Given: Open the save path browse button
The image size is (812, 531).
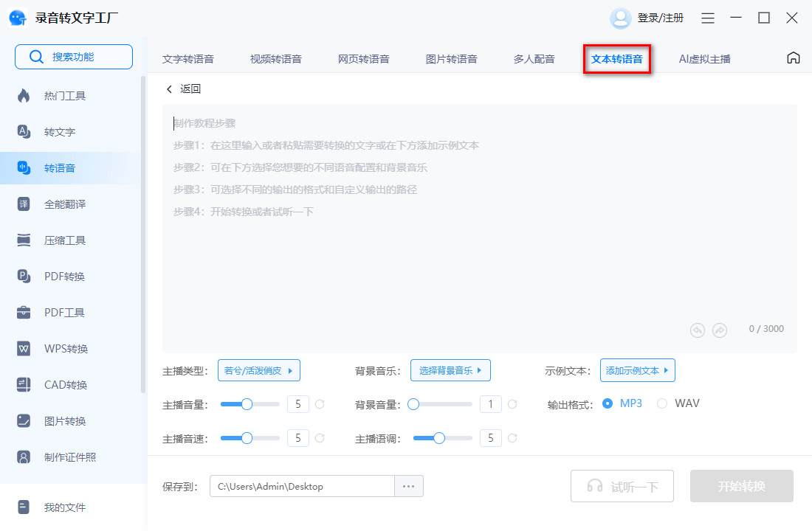Looking at the screenshot, I should pos(409,485).
